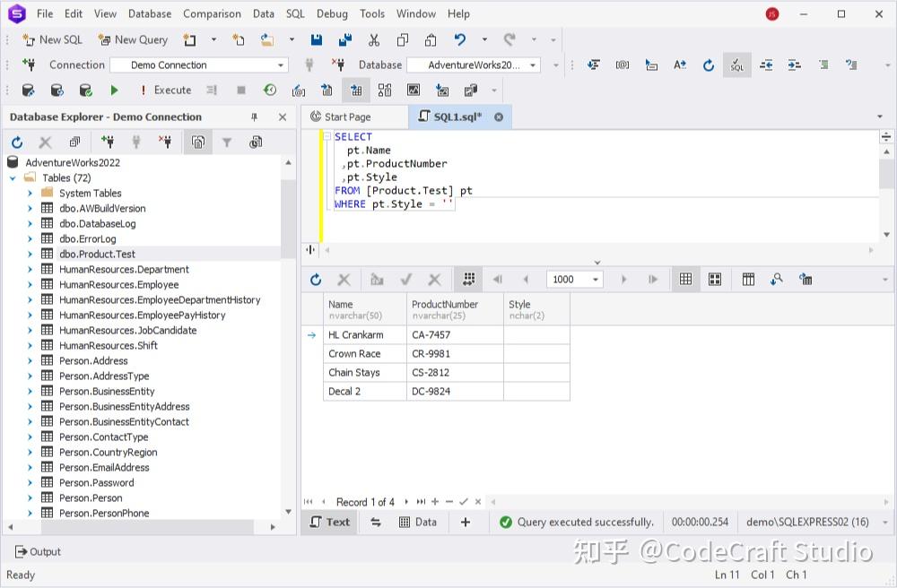
Task: Open the Find in data grid tool
Action: point(777,279)
